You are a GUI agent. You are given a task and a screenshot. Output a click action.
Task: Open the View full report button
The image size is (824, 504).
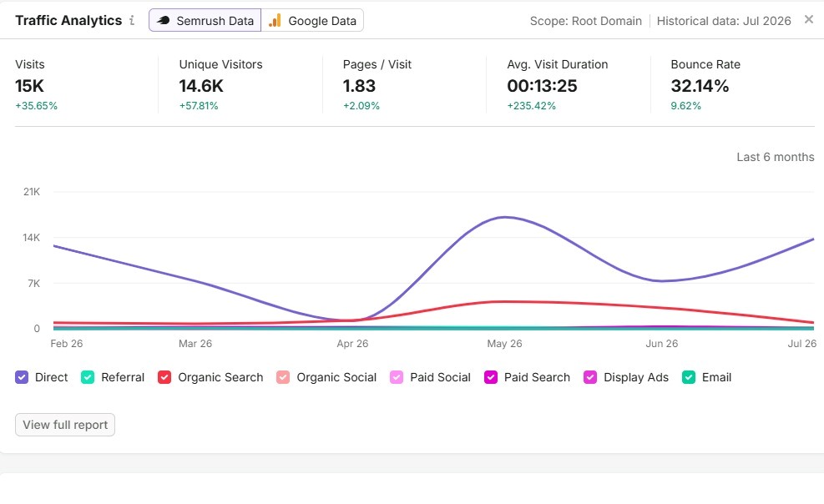coord(65,425)
